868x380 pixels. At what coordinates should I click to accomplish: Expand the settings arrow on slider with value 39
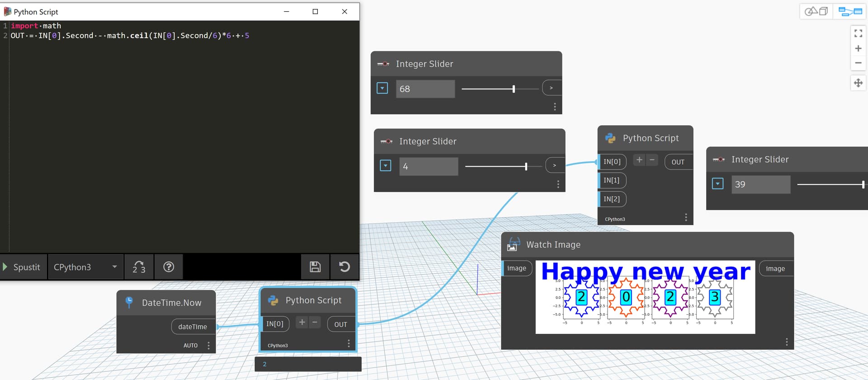(717, 184)
